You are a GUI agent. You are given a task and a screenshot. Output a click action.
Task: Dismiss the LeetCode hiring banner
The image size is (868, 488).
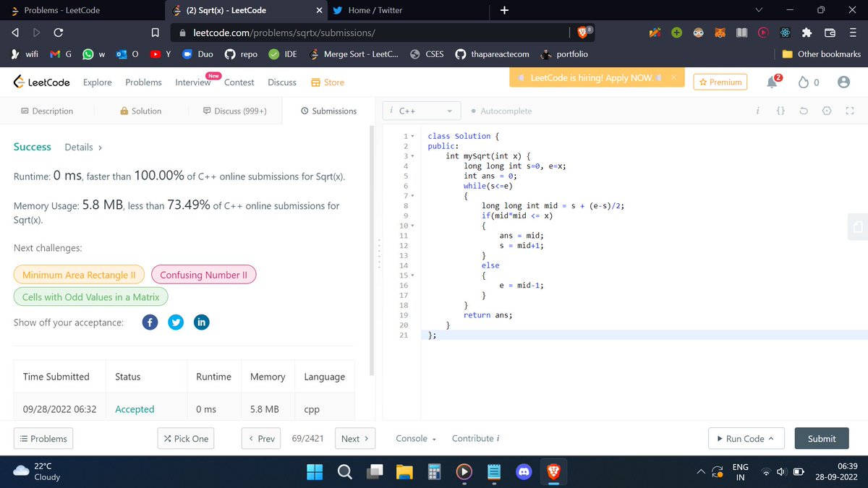[673, 77]
